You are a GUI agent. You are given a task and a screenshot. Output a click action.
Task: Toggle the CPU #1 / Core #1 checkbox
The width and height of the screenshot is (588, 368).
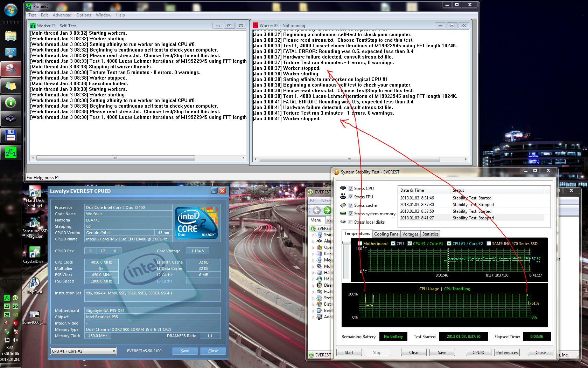tap(409, 244)
